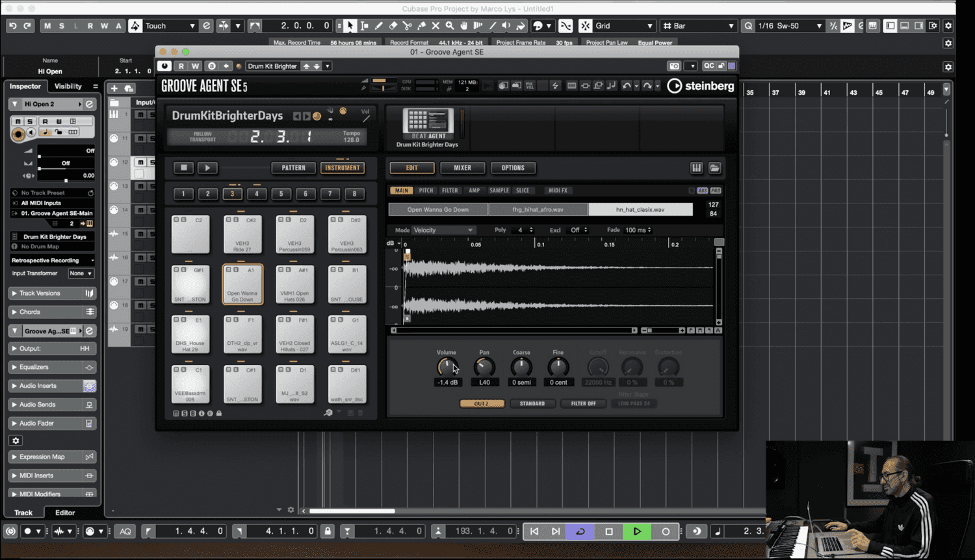975x560 pixels.
Task: Click the left locator position field
Action: click(x=192, y=531)
